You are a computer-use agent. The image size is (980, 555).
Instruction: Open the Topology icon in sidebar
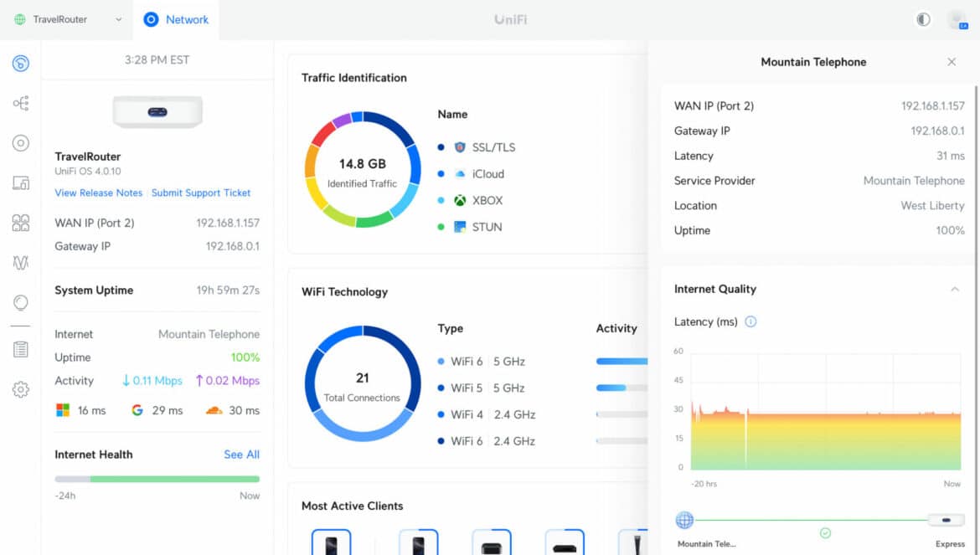point(21,103)
